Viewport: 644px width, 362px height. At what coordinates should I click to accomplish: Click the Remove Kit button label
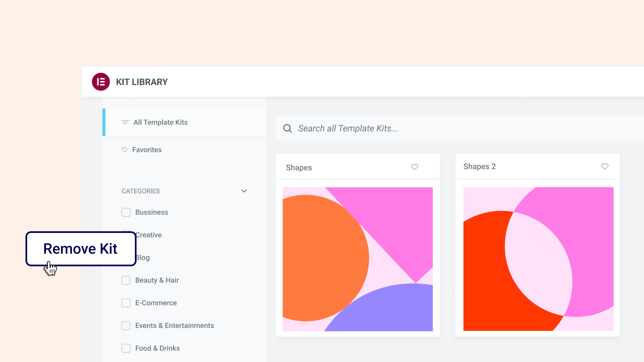coord(80,248)
